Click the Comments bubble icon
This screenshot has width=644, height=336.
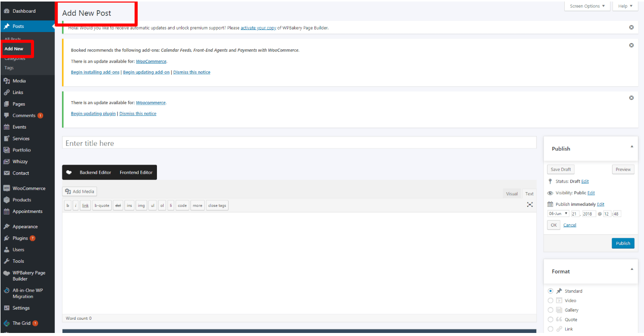7,115
